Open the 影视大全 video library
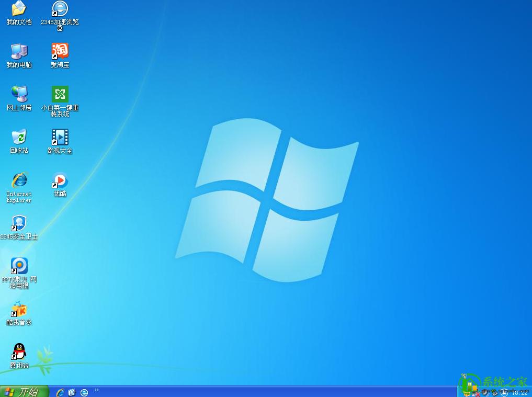Screen dimensions: 532x397 [x=59, y=138]
